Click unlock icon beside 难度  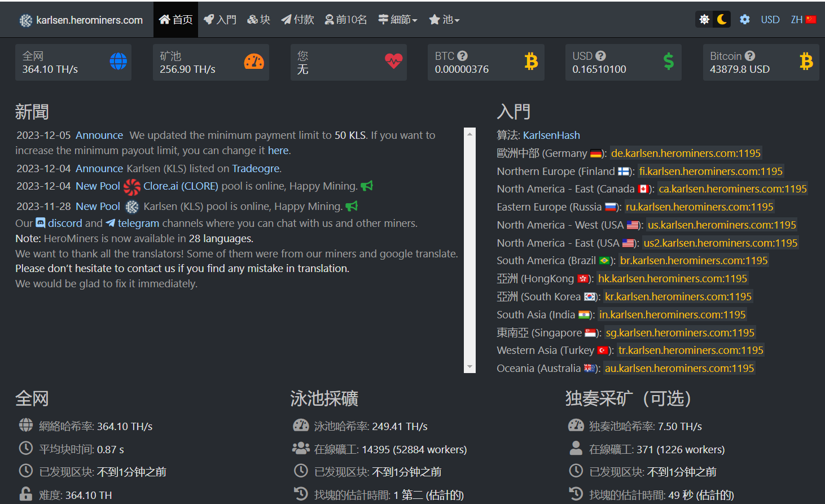pyautogui.click(x=26, y=494)
